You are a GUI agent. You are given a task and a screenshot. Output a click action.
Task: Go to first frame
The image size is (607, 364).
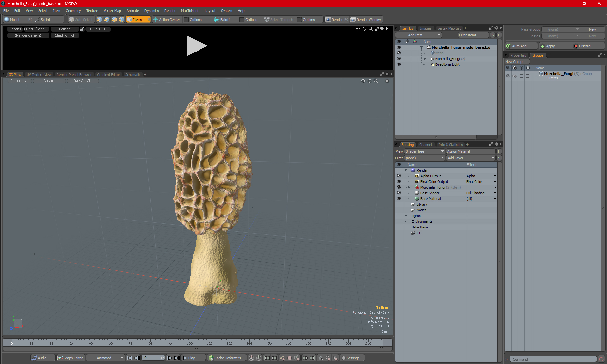coord(129,358)
